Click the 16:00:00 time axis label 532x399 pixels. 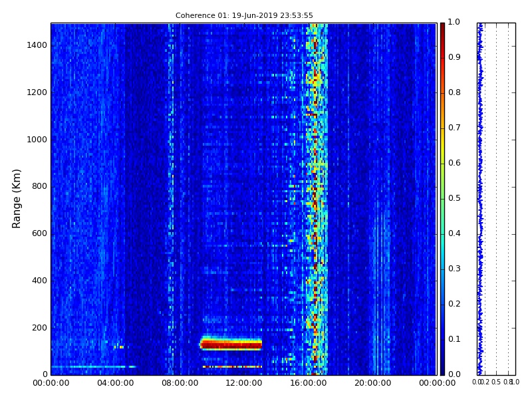(x=309, y=383)
